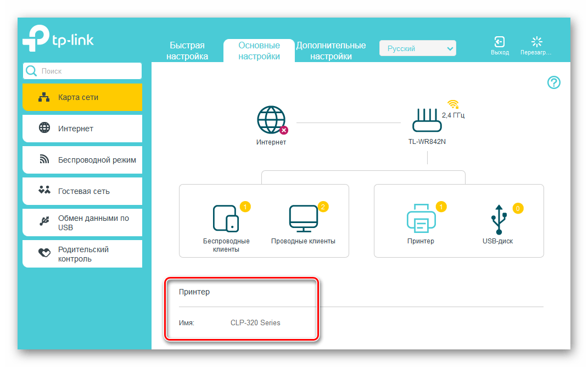Switch to Быстрая настройка tab
588x367 pixels.
[x=187, y=51]
